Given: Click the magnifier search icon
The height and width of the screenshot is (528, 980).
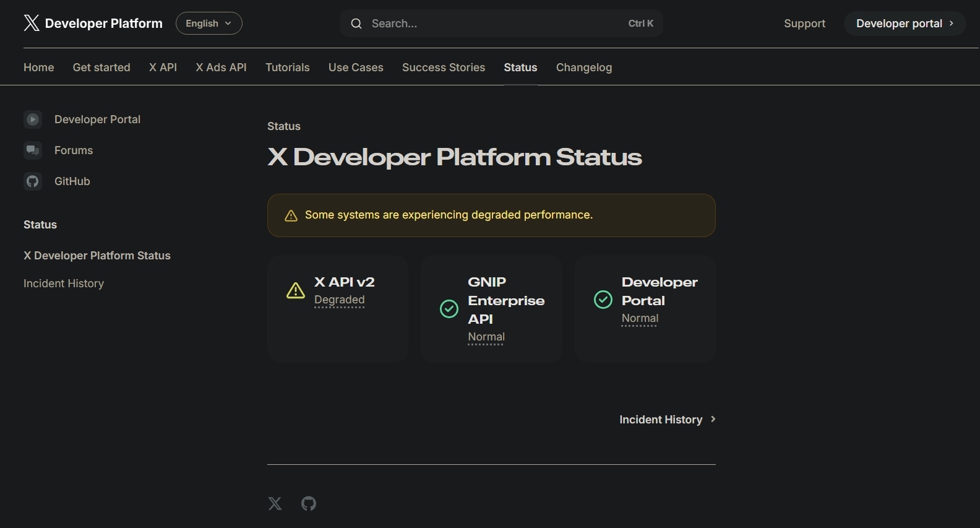Looking at the screenshot, I should 356,24.
